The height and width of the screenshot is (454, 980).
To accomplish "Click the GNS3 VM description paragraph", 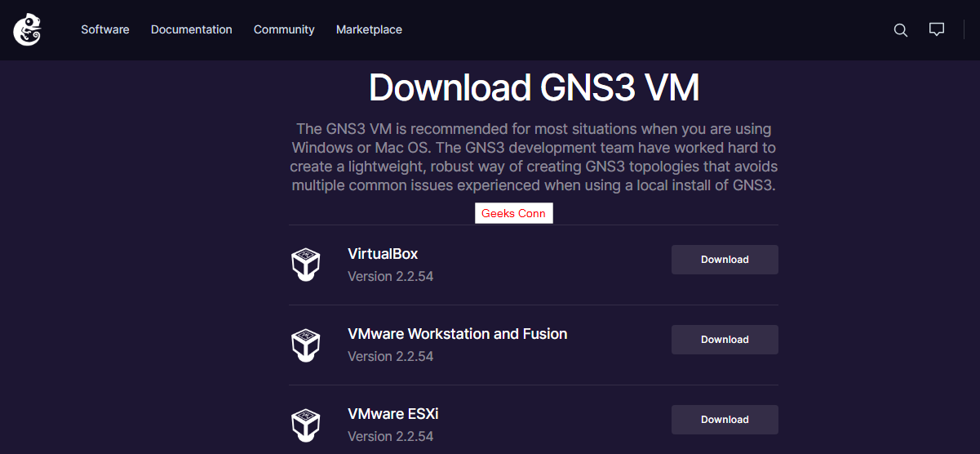I will pyautogui.click(x=534, y=158).
